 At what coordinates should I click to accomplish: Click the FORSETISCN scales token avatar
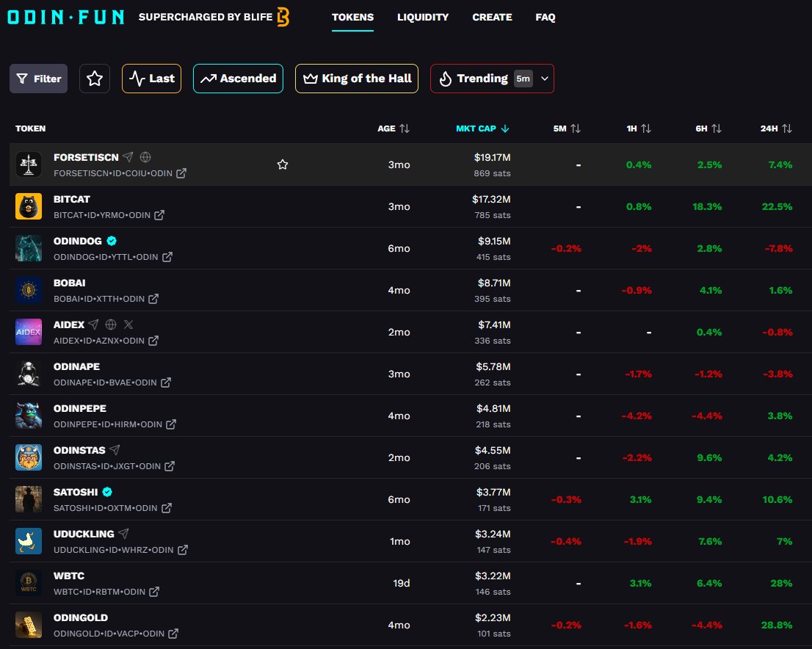click(29, 164)
